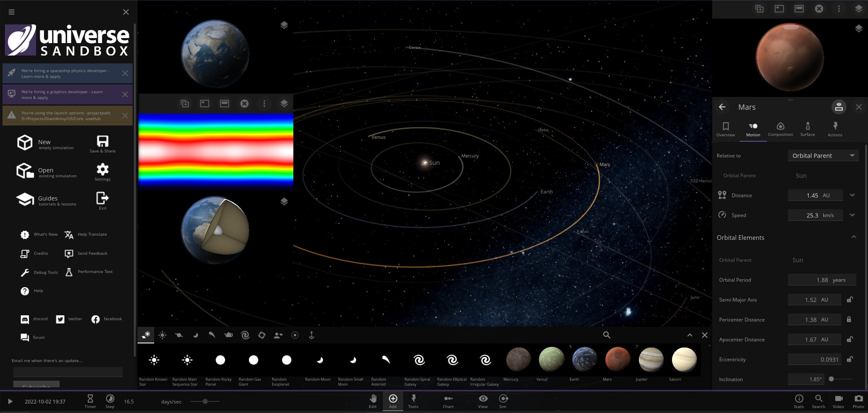The width and height of the screenshot is (868, 413).
Task: Select the planets category in Add panel
Action: [179, 335]
